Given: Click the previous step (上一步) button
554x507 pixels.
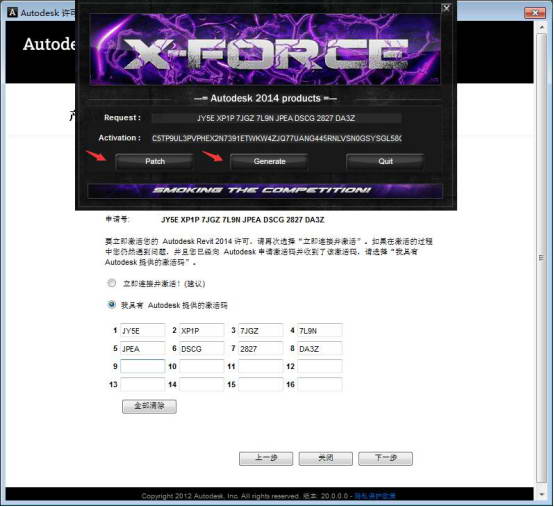Looking at the screenshot, I should click(266, 459).
